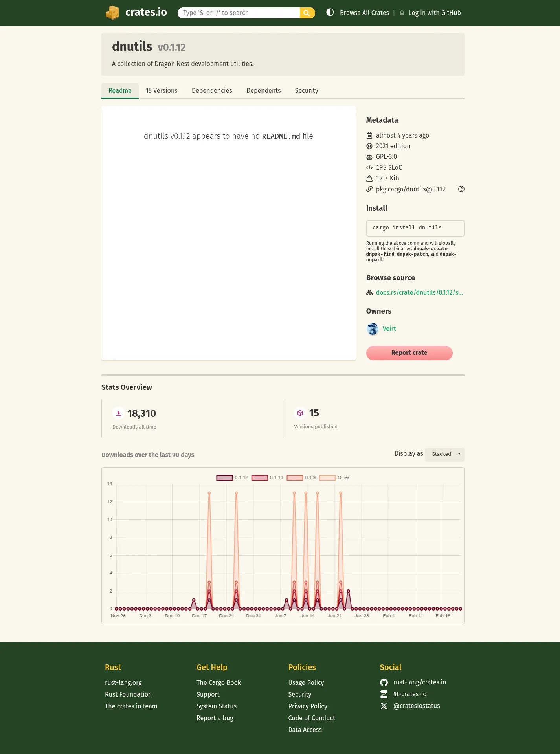Select the Readme tab
This screenshot has height=754, width=560.
(120, 91)
